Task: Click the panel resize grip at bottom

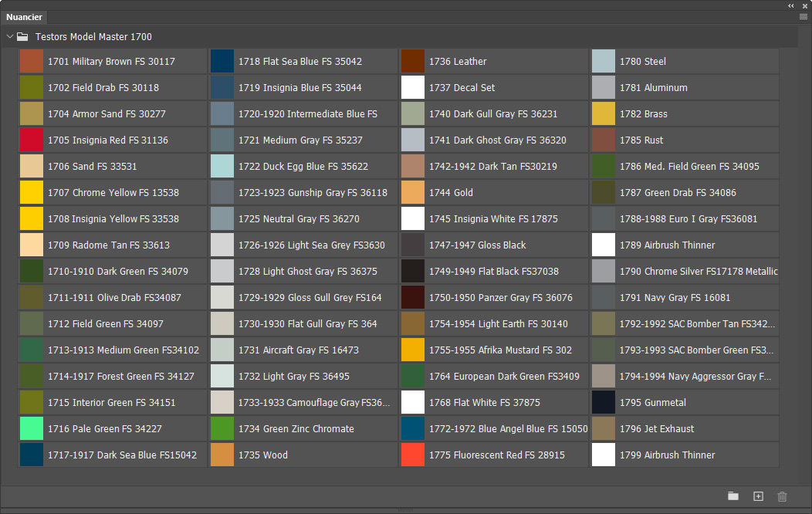Action: coord(406,510)
